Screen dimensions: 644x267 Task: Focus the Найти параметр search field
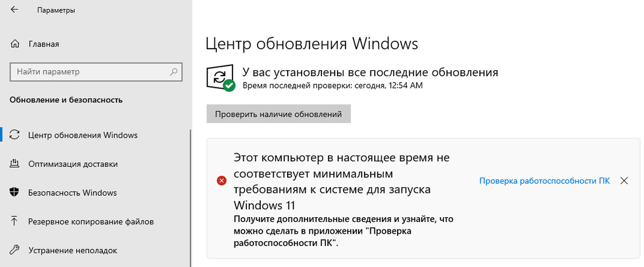tap(89, 71)
